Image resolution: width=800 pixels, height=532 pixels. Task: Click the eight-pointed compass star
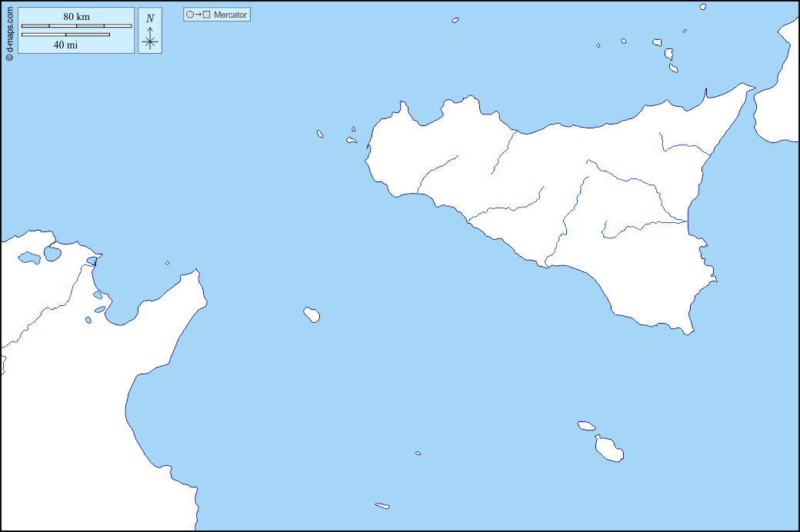(150, 40)
